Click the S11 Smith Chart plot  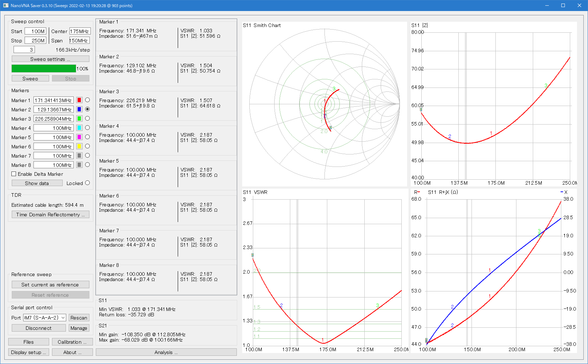coord(324,104)
